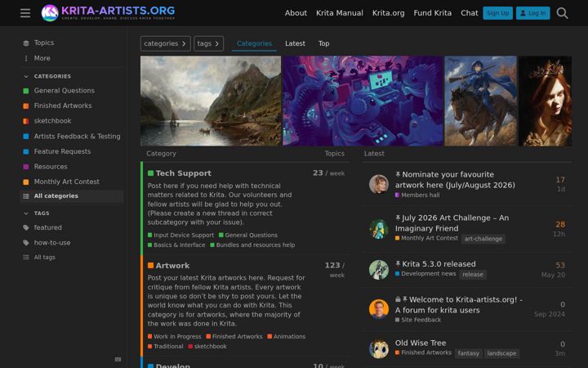The height and width of the screenshot is (368, 588).
Task: Collapse the CATEGORIES sidebar section
Action: click(x=47, y=76)
